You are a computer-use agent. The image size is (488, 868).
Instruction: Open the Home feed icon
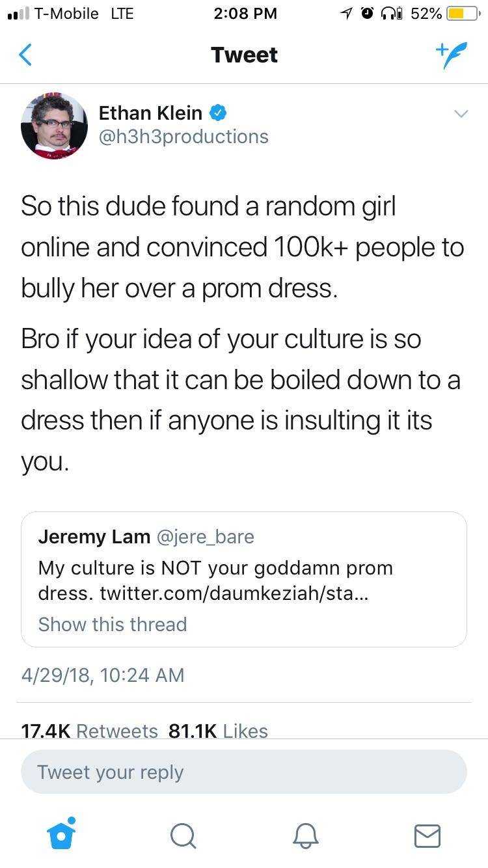click(x=61, y=837)
